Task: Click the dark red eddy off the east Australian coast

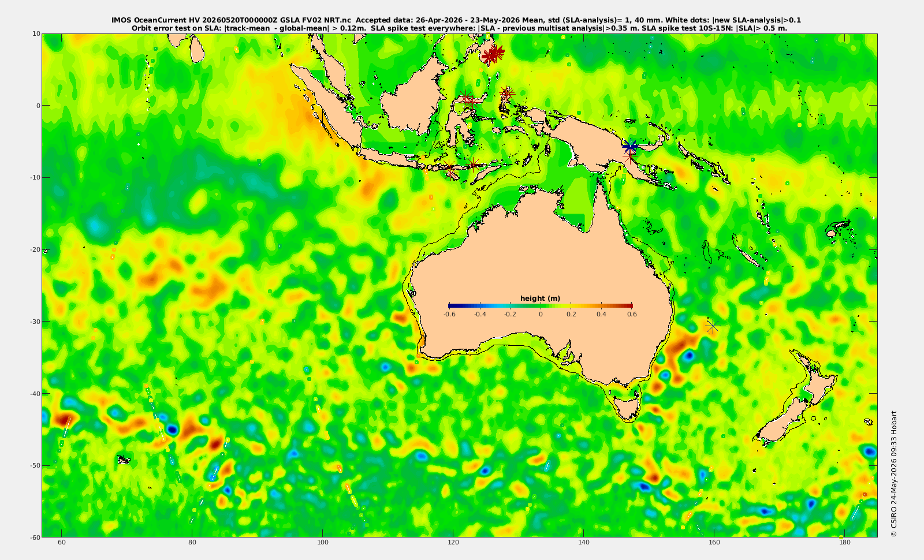Action: point(680,344)
